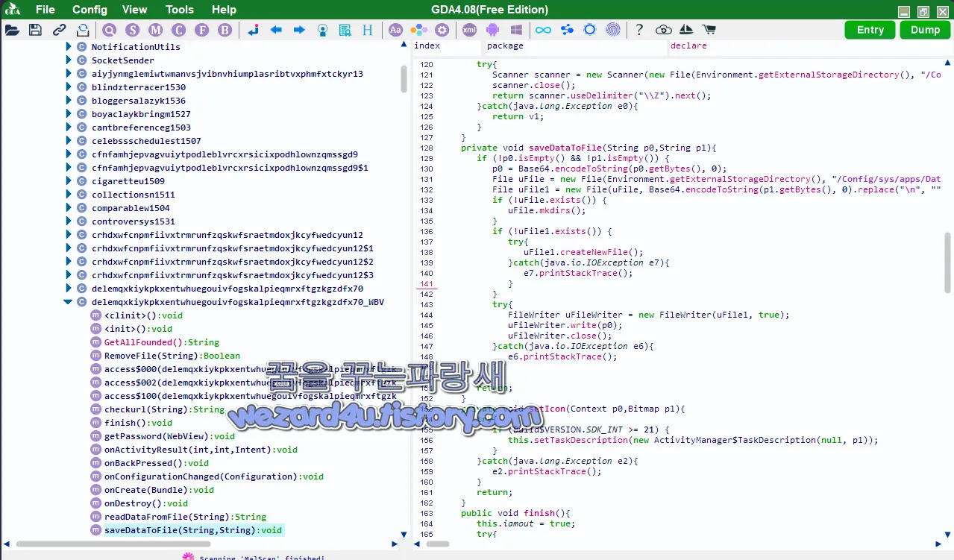This screenshot has width=954, height=560.
Task: Click the question mark help icon
Action: [x=639, y=30]
